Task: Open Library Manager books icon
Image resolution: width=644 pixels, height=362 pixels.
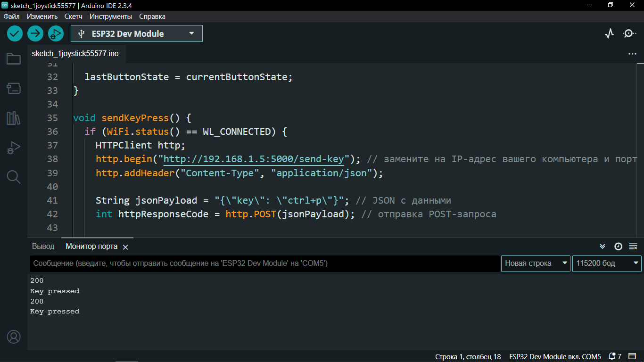Action: pos(14,118)
